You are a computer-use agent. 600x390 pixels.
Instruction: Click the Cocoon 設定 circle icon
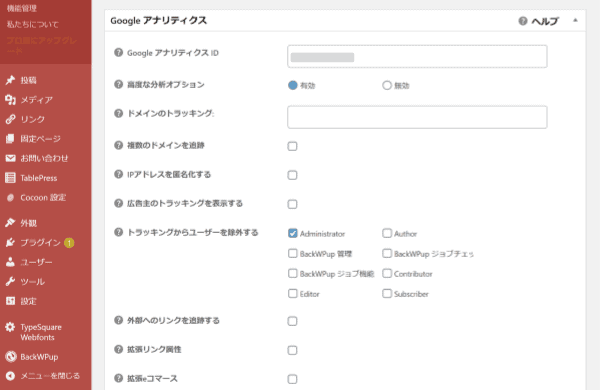pos(10,197)
